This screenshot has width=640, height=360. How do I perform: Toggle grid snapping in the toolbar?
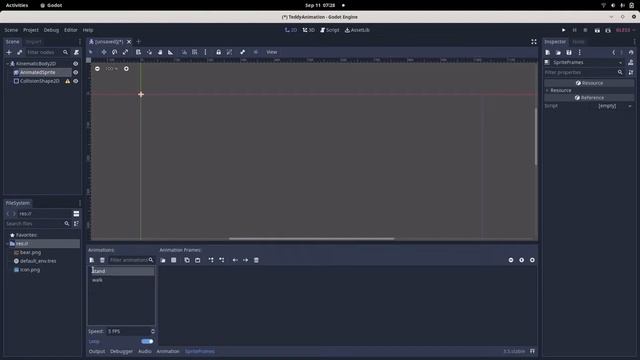[x=195, y=52]
